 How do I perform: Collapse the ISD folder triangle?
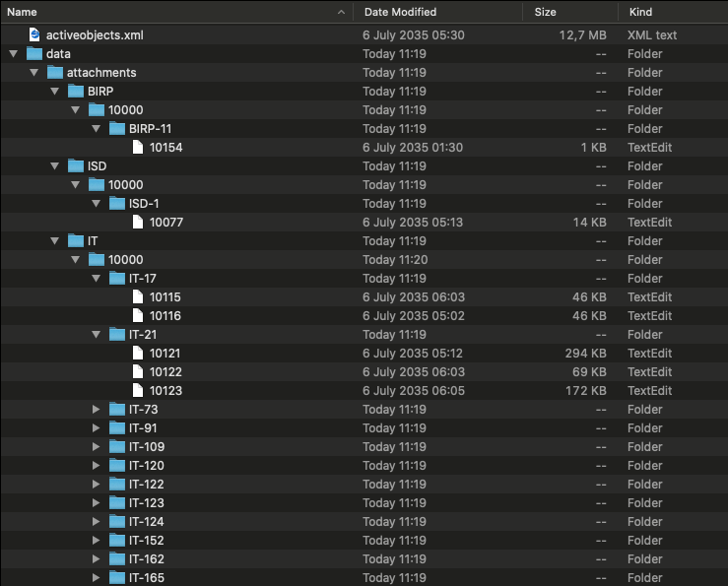point(55,166)
